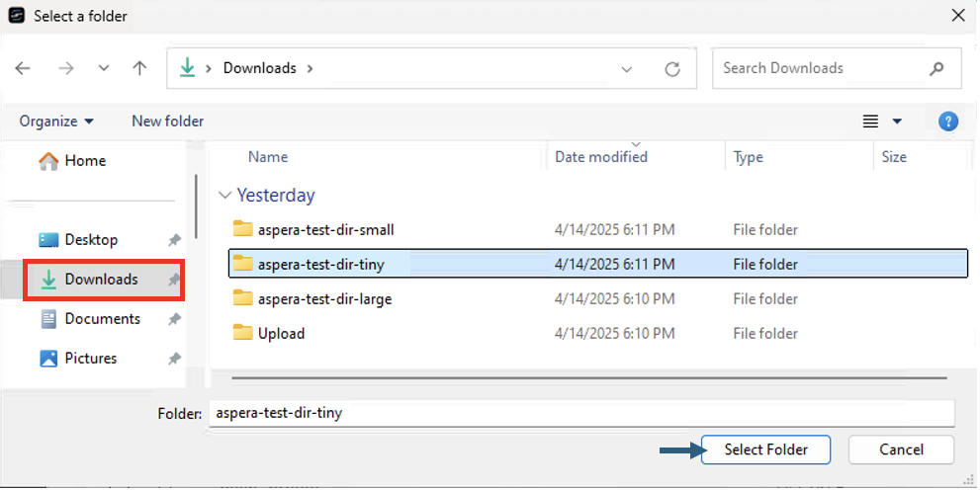
Task: Refresh the Downloads folder listing
Action: (x=672, y=69)
